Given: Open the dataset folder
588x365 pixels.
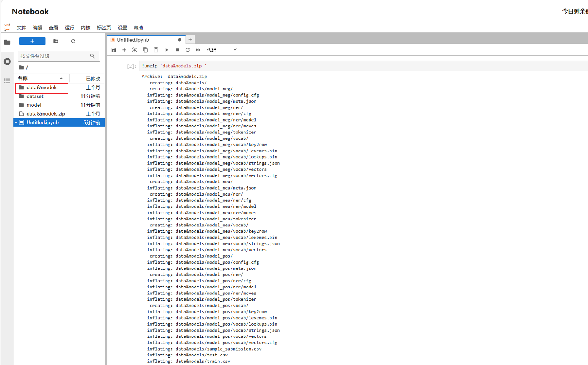Looking at the screenshot, I should tap(59, 96).
